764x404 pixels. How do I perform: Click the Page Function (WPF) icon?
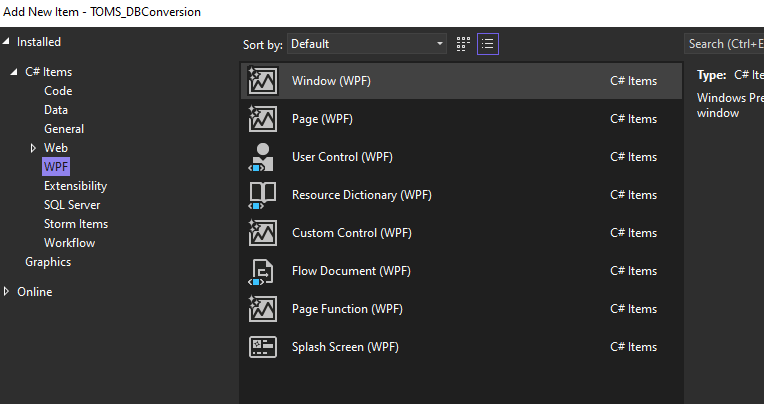pyautogui.click(x=262, y=309)
